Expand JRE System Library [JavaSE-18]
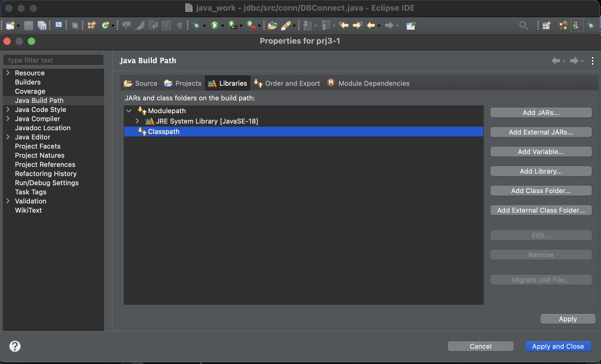601x364 pixels. pos(137,121)
